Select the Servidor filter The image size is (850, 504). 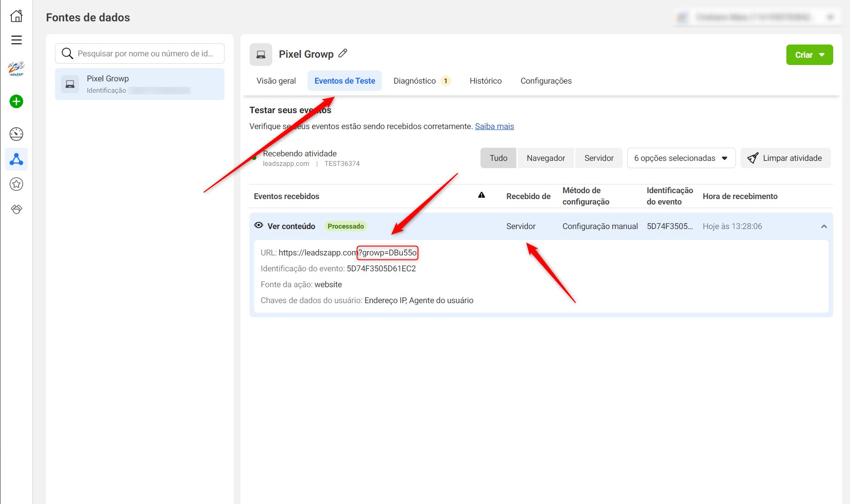click(599, 158)
